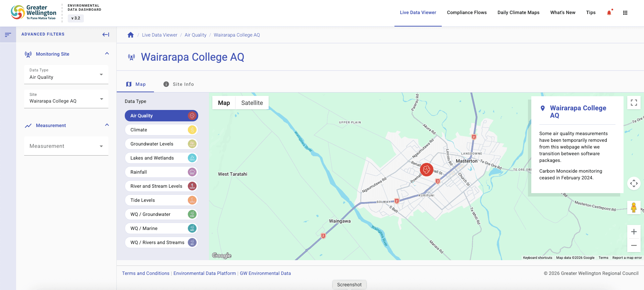
Task: Select River and Stream Levels data type
Action: (161, 186)
